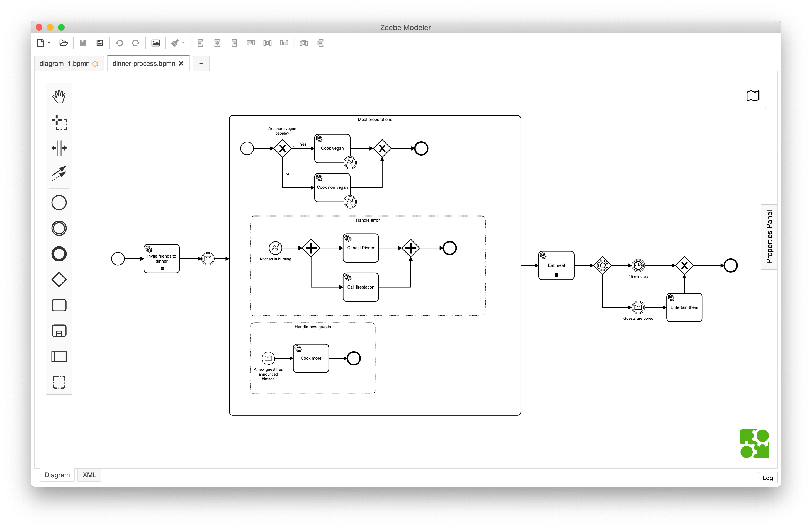Toggle the Properties Panel open
This screenshot has width=812, height=528.
pos(769,237)
